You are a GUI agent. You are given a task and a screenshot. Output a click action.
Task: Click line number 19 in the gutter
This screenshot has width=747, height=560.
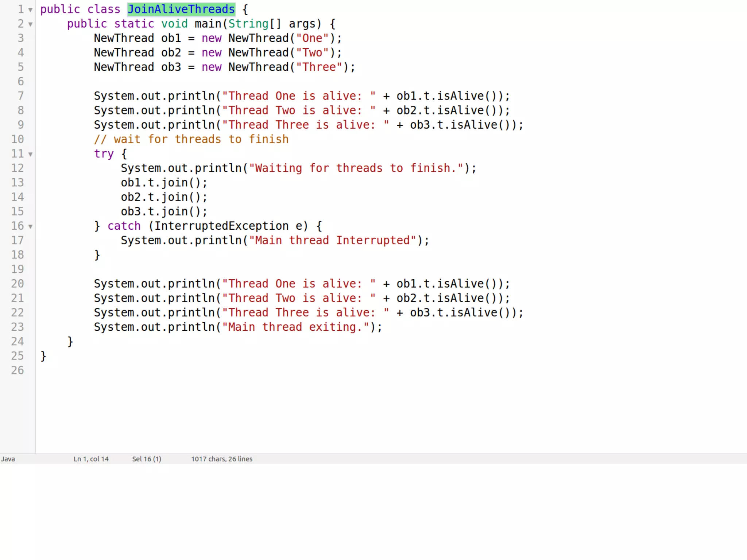pyautogui.click(x=18, y=269)
